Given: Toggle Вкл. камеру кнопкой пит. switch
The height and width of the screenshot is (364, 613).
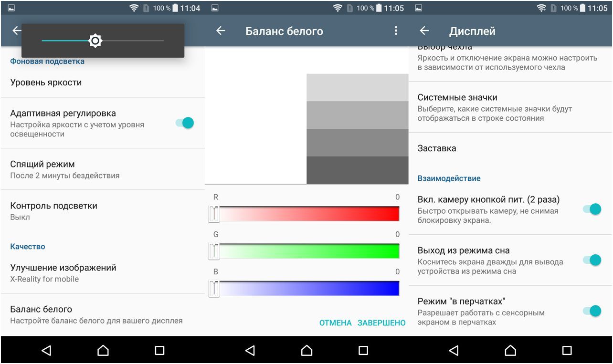Looking at the screenshot, I should pos(591,208).
